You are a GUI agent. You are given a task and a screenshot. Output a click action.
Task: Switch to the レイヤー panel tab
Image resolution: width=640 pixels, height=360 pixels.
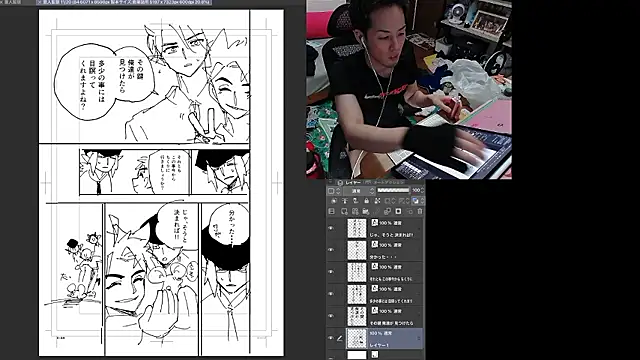tap(352, 182)
